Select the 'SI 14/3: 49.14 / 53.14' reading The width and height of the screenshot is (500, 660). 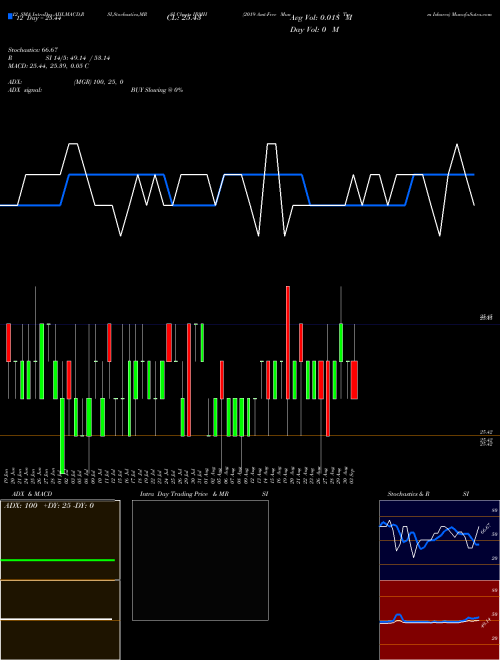pos(78,58)
